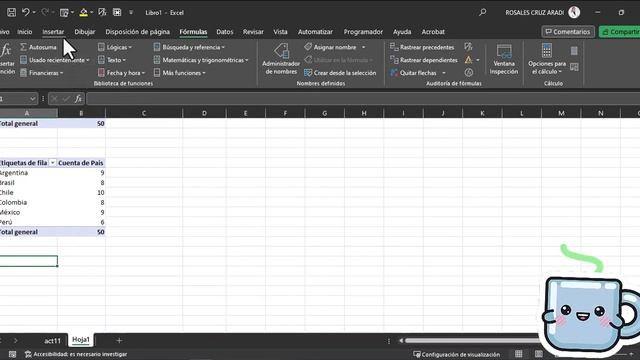The image size is (640, 360).
Task: Select column H header
Action: 364,113
